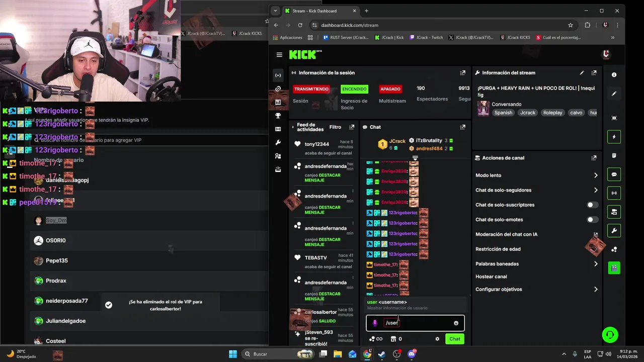Click the info icon in right widget bar
Image resolution: width=644 pixels, height=362 pixels.
tap(614, 75)
